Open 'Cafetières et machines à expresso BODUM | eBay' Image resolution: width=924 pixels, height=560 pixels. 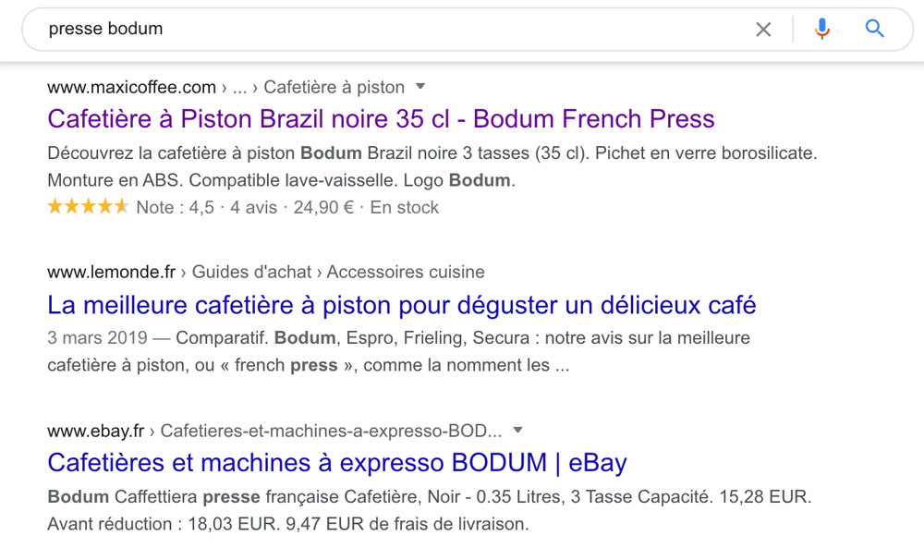[x=337, y=462]
